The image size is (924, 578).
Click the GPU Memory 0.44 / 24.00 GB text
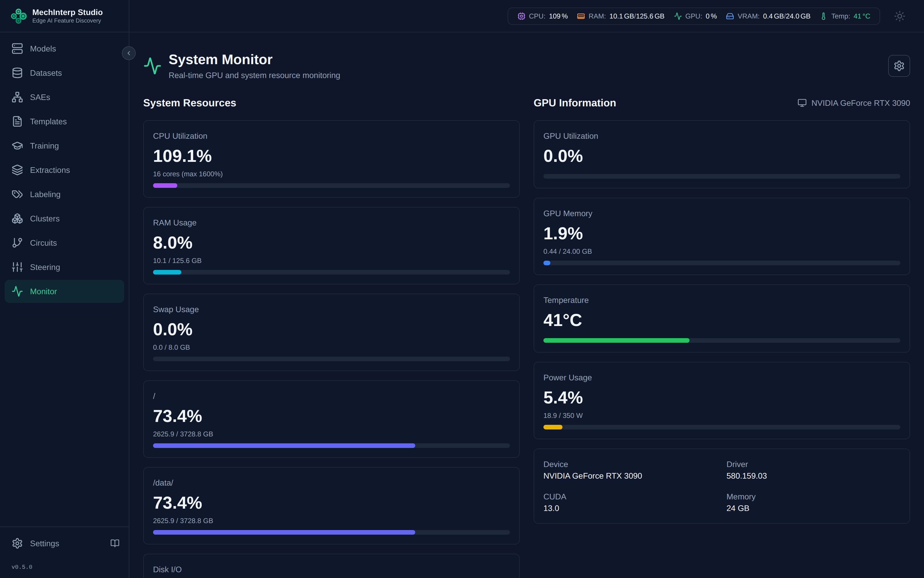coord(567,251)
